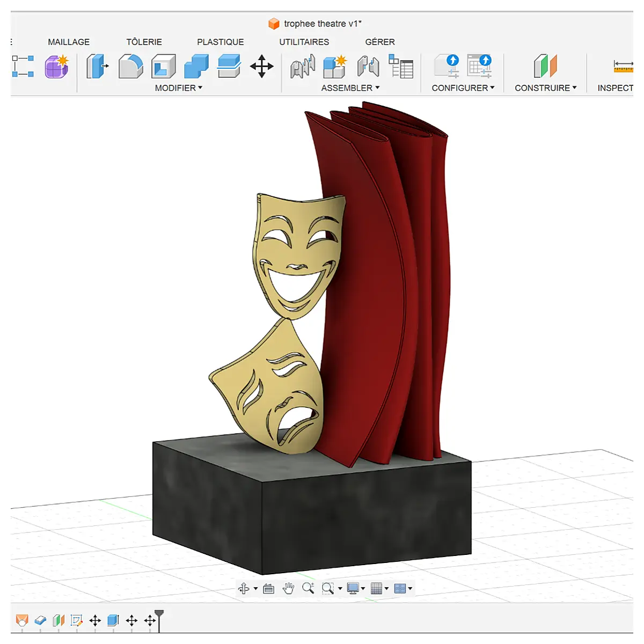
Task: Click the timeline end marker
Action: (x=159, y=620)
